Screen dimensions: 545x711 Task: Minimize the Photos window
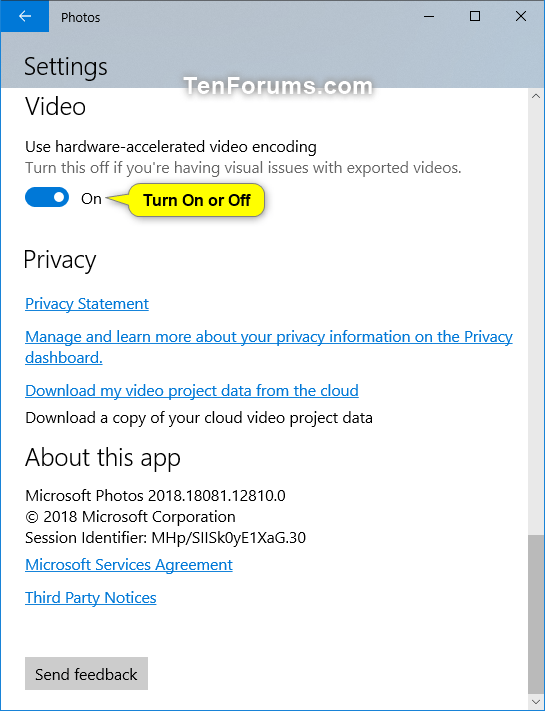[x=429, y=17]
